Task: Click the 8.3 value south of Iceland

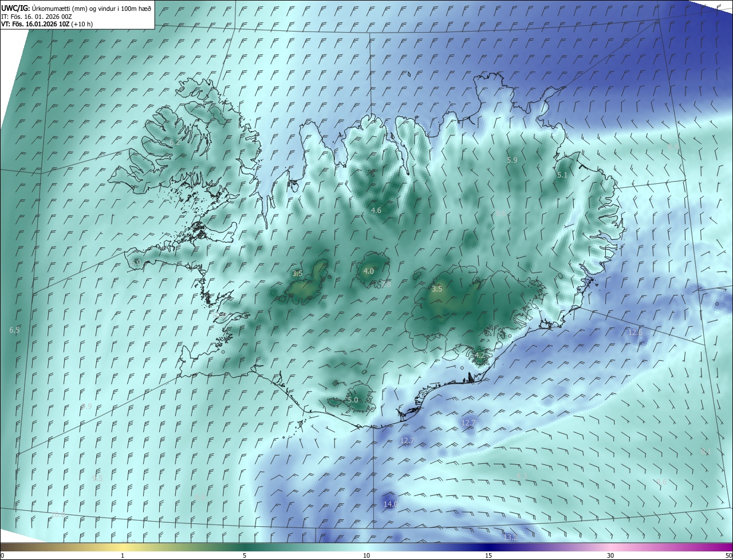Action: point(521,476)
